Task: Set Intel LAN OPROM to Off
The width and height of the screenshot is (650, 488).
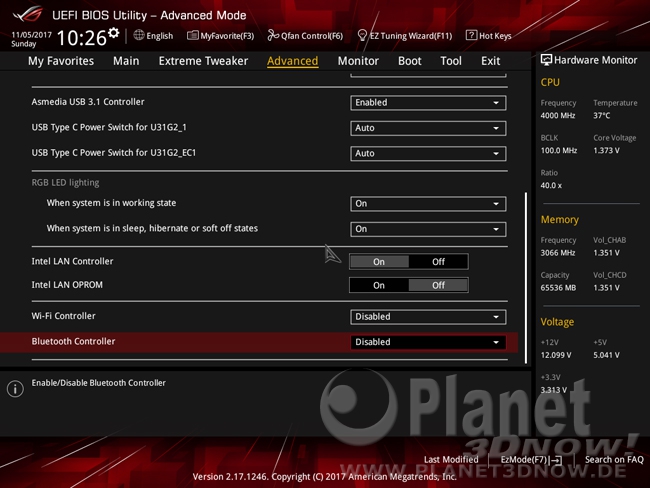Action: click(x=439, y=285)
